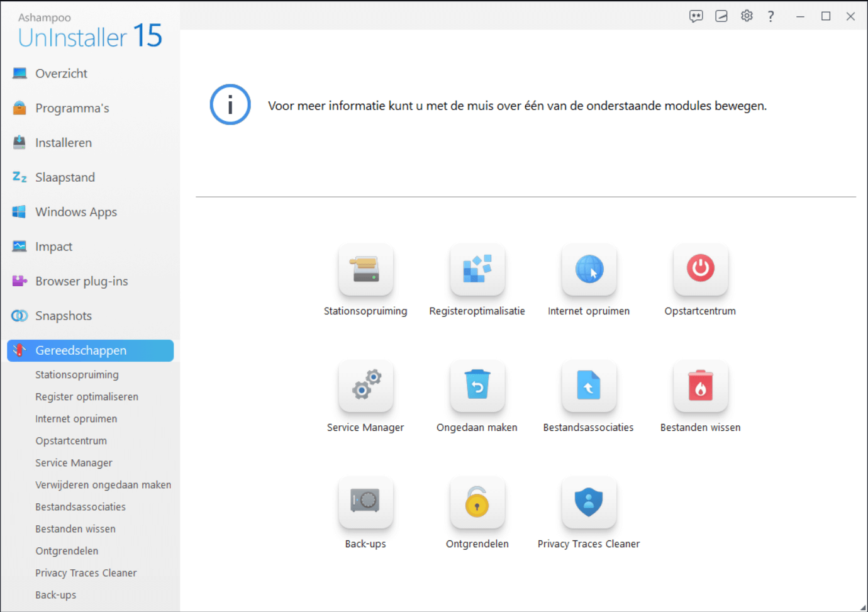
Task: Open the Bestanden wissen shredder tile
Action: [701, 386]
